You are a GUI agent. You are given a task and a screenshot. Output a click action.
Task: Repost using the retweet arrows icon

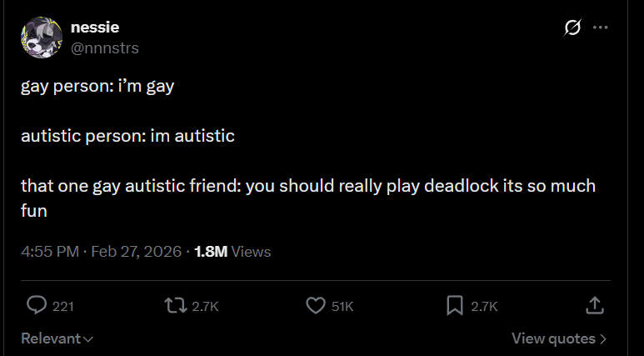[x=176, y=306]
